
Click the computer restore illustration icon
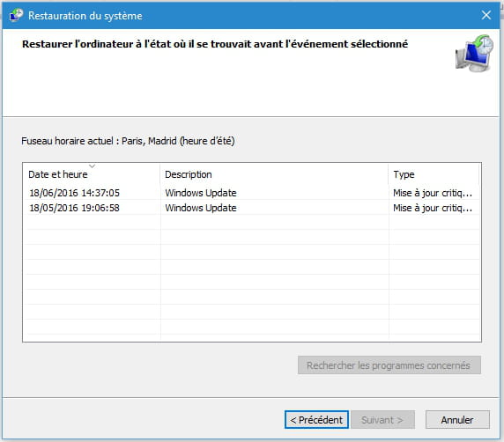(x=474, y=54)
